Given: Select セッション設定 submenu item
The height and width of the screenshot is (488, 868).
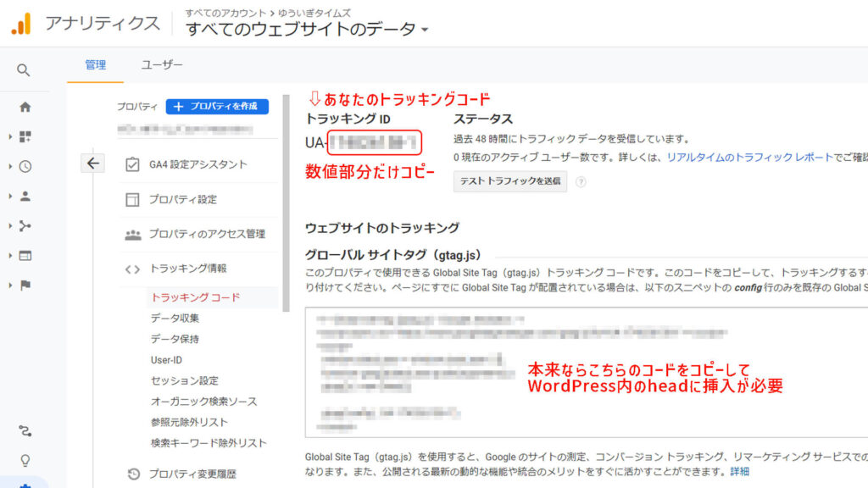Looking at the screenshot, I should 185,380.
